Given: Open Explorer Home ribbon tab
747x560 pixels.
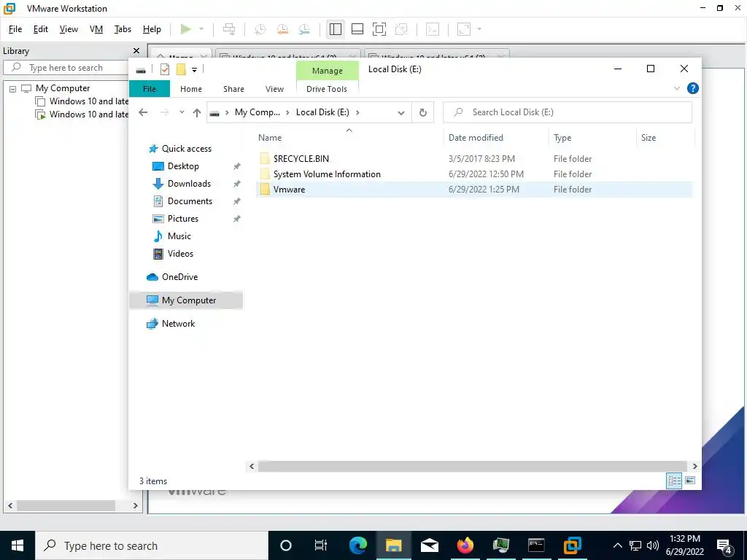Looking at the screenshot, I should 191,89.
